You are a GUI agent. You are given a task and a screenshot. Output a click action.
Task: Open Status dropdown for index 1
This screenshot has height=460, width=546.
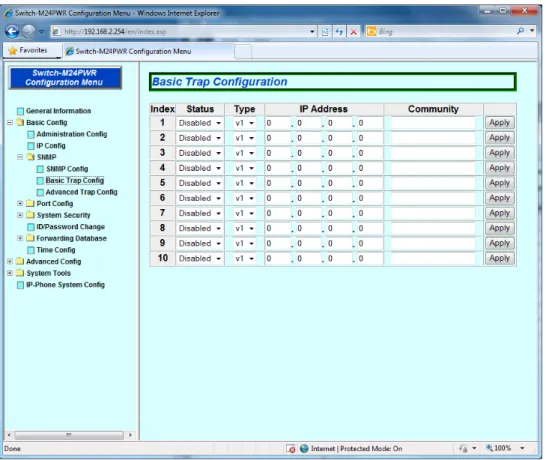(200, 123)
